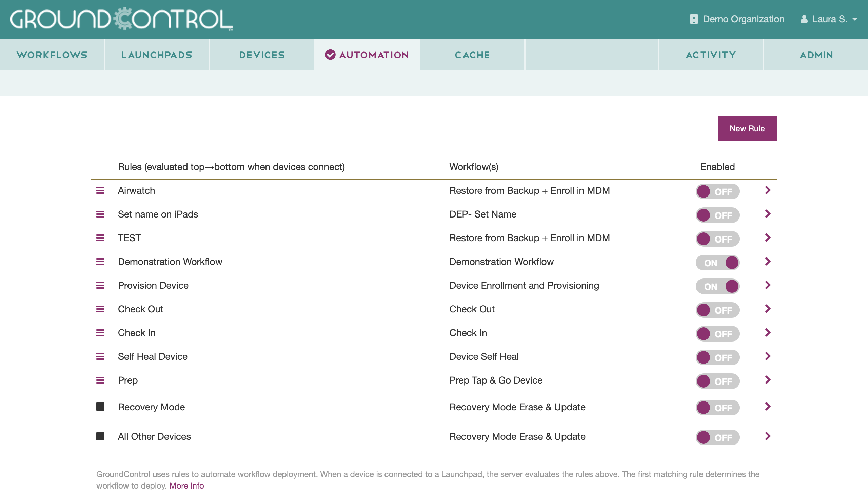The image size is (868, 496).
Task: Click the Demo Organization building icon
Action: tap(693, 19)
